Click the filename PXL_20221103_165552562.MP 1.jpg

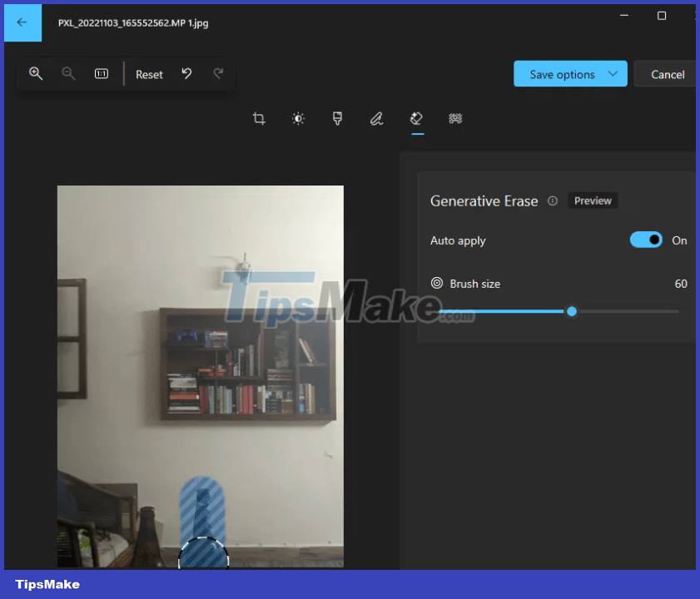(132, 23)
